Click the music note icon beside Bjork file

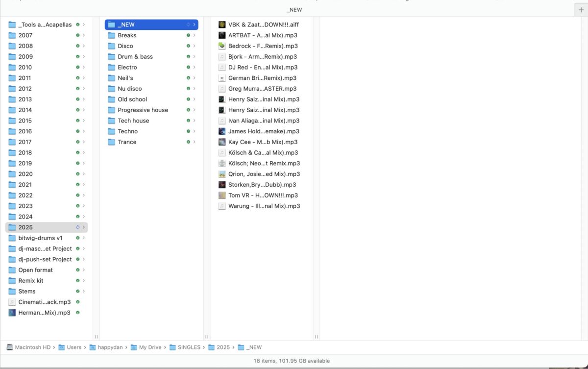pyautogui.click(x=221, y=56)
